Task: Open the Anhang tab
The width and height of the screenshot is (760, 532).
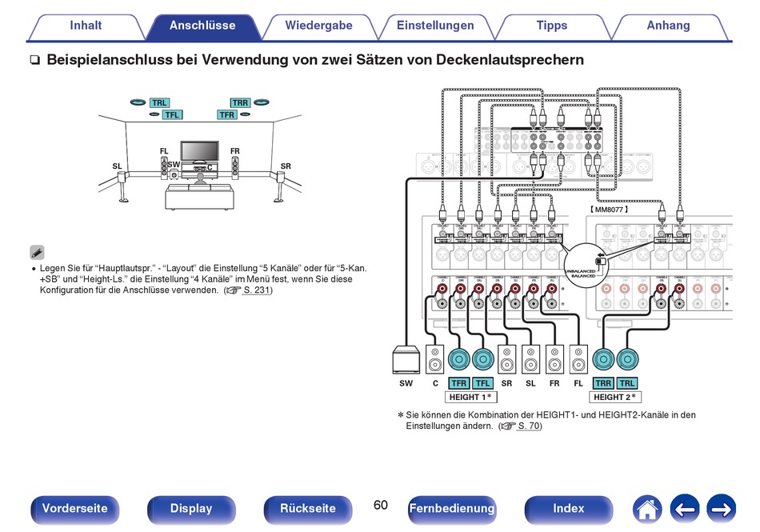Action: point(668,26)
